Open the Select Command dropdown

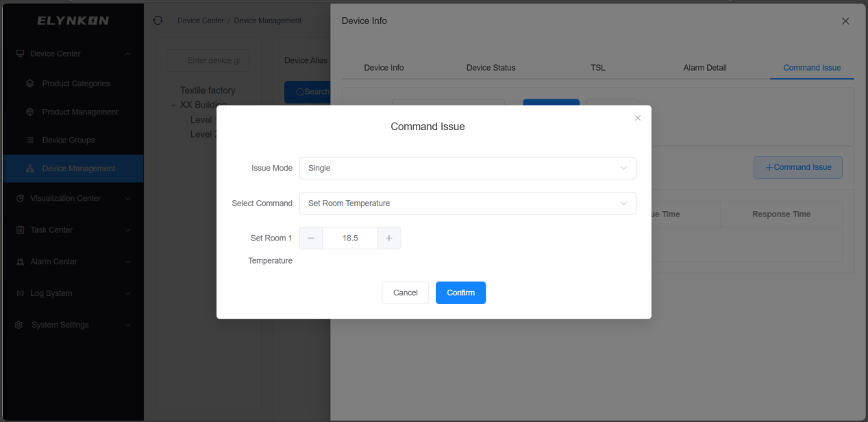pos(468,203)
